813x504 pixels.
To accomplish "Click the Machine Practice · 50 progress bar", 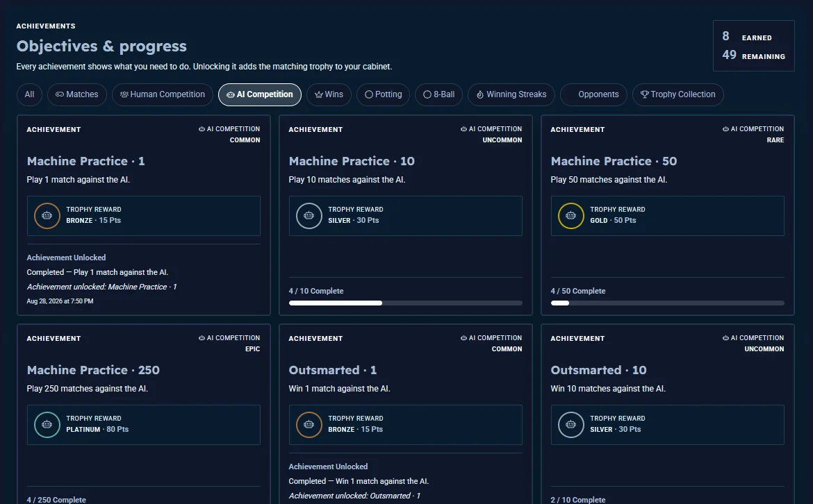I will pos(667,303).
